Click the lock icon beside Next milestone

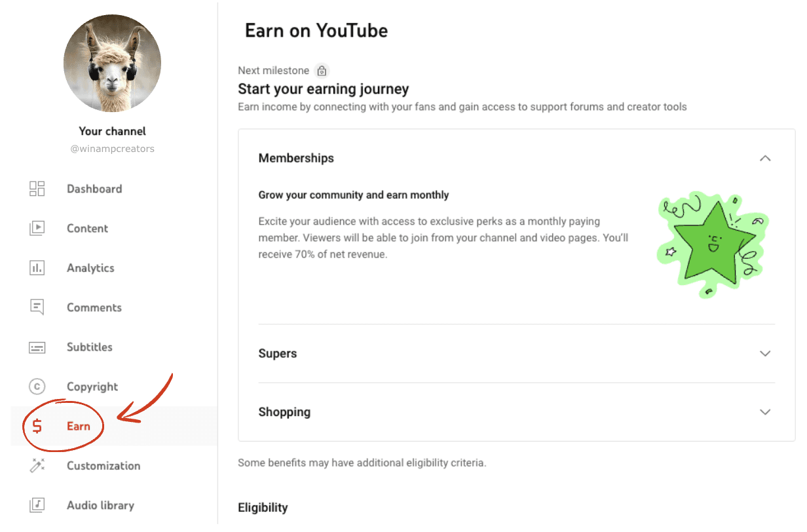coord(322,71)
